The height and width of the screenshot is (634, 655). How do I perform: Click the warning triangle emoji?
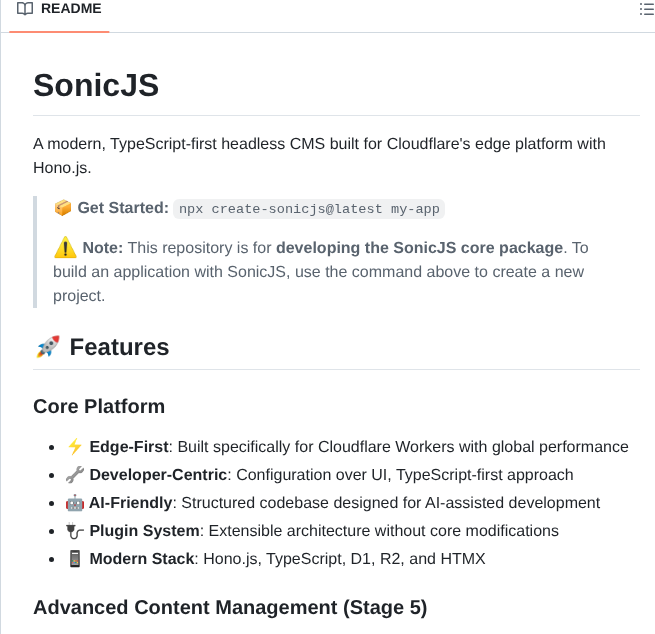coord(65,247)
